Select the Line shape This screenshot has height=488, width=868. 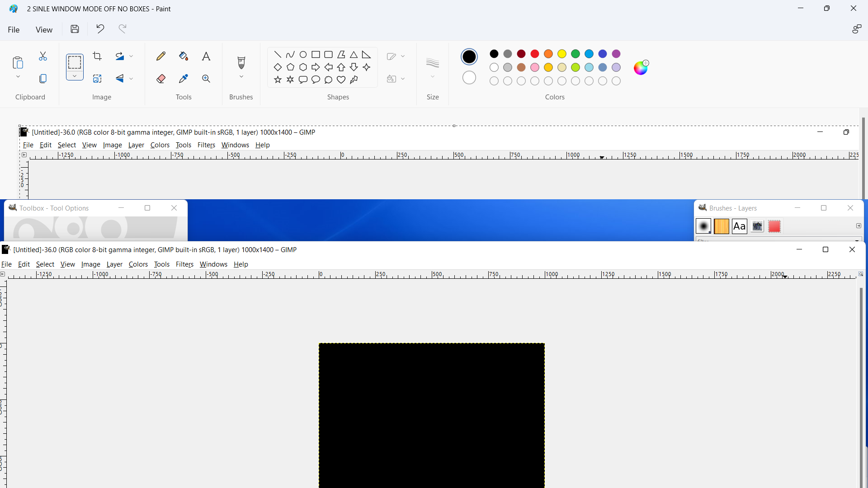[x=278, y=55]
